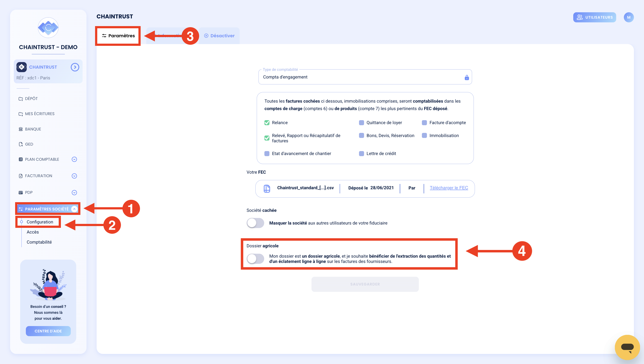Click the Sauvegarder button
Viewport: 644px width, 364px height.
(365, 284)
